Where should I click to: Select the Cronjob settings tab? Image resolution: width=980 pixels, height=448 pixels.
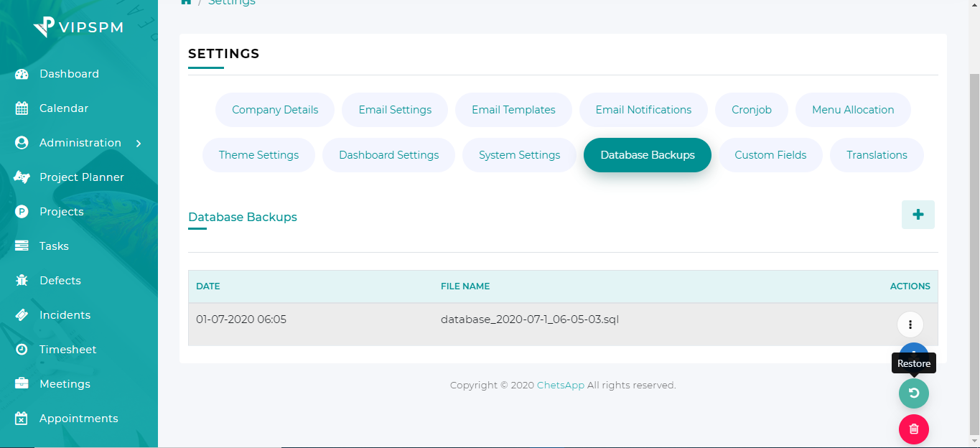click(751, 109)
